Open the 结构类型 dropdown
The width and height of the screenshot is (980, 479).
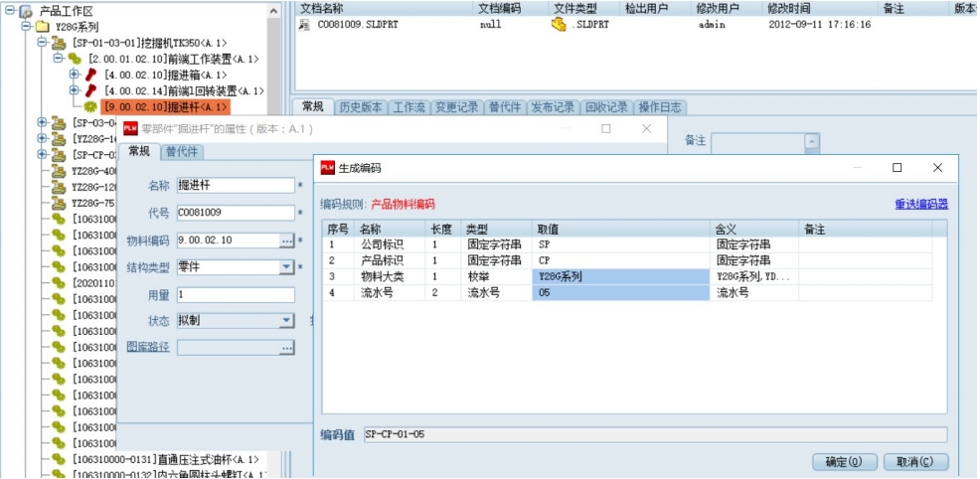[286, 267]
